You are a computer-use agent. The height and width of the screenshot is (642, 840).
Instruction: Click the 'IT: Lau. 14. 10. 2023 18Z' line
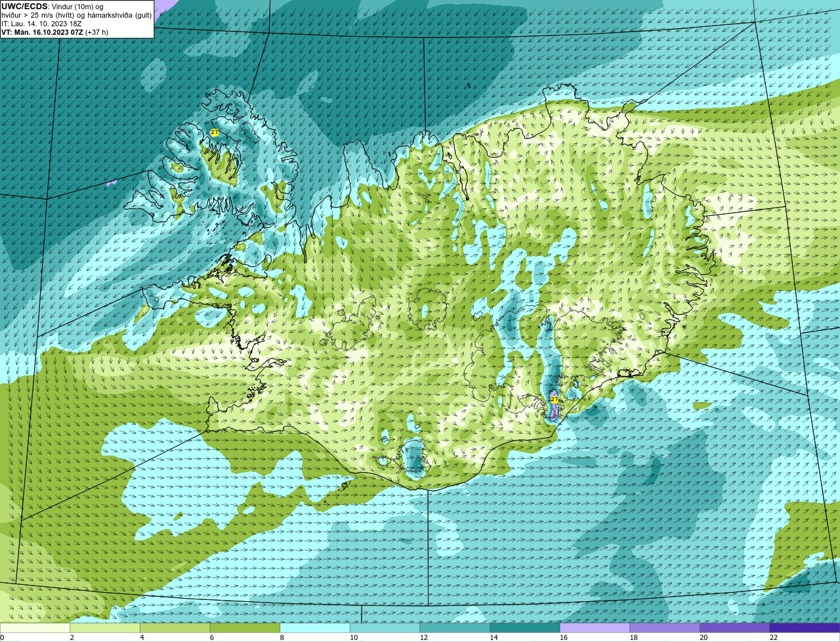tap(41, 24)
